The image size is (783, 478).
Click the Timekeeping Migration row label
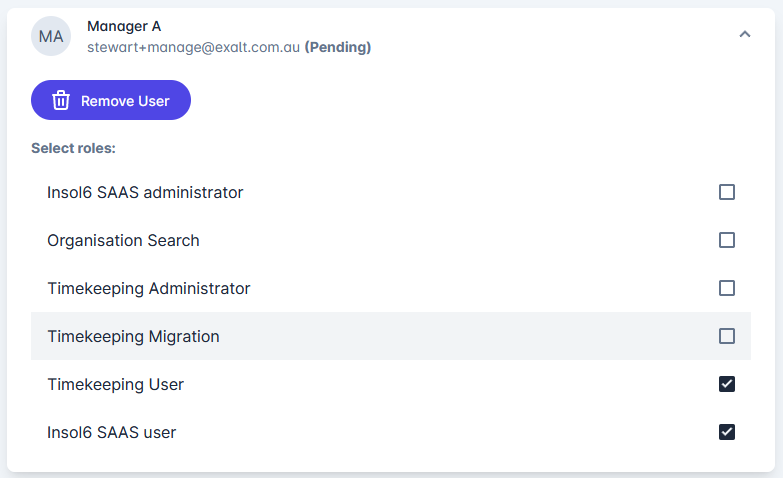(133, 336)
